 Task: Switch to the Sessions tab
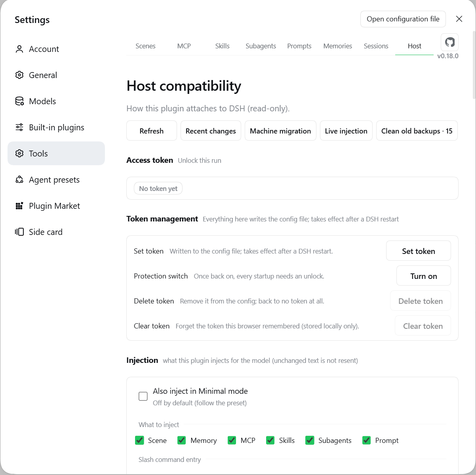tap(376, 46)
